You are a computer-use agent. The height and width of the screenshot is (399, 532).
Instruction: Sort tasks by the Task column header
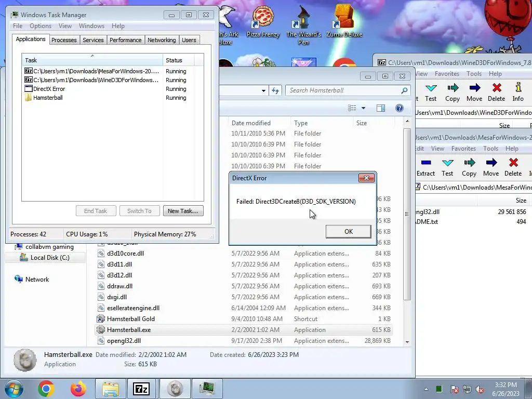point(92,60)
